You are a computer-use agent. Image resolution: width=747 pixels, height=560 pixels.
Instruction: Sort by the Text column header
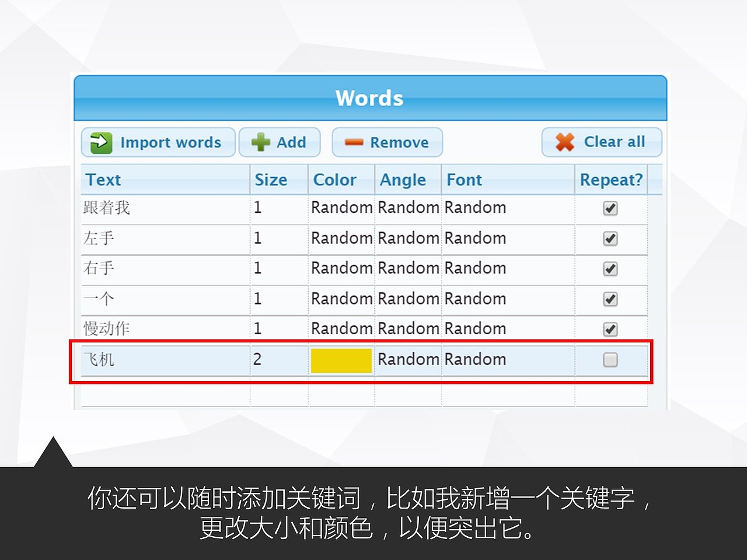tap(103, 180)
